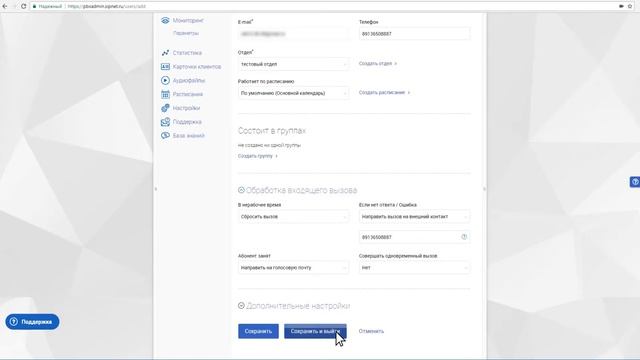Click browser back arrow
Screen dimensions: 640x360
click(5, 6)
